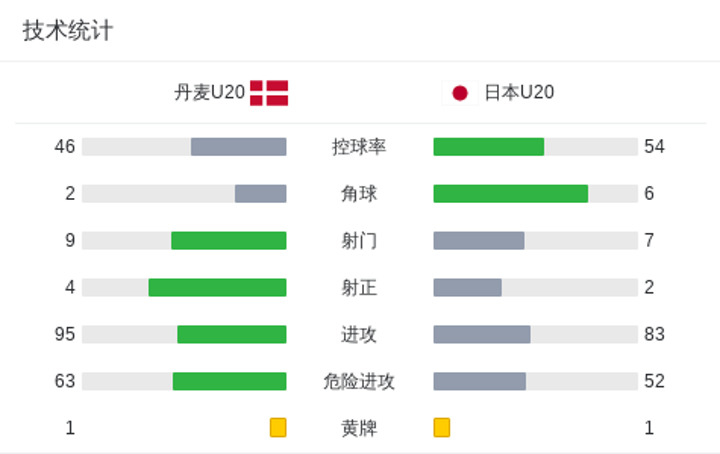Click Denmark's gray 角球 corner bar
The width and height of the screenshot is (720, 454).
pyautogui.click(x=261, y=194)
